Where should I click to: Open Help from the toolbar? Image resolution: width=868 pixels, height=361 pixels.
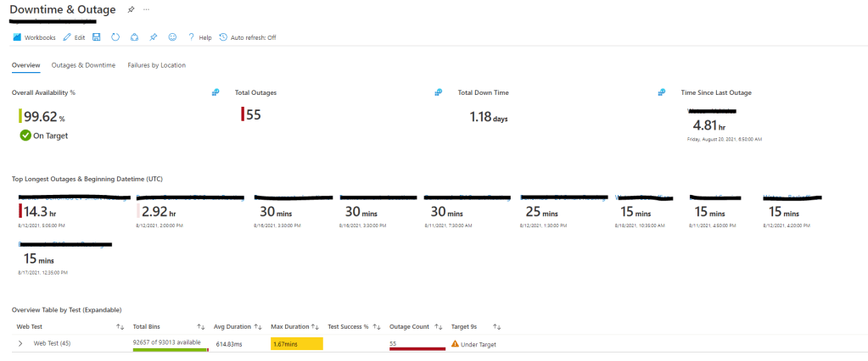pyautogui.click(x=200, y=37)
